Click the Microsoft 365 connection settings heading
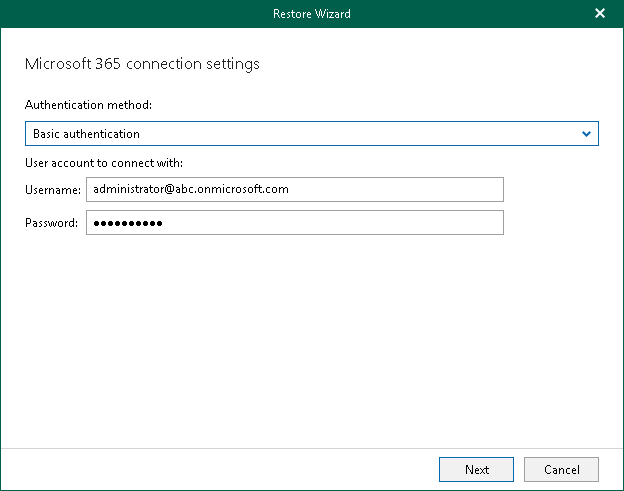 coord(142,64)
